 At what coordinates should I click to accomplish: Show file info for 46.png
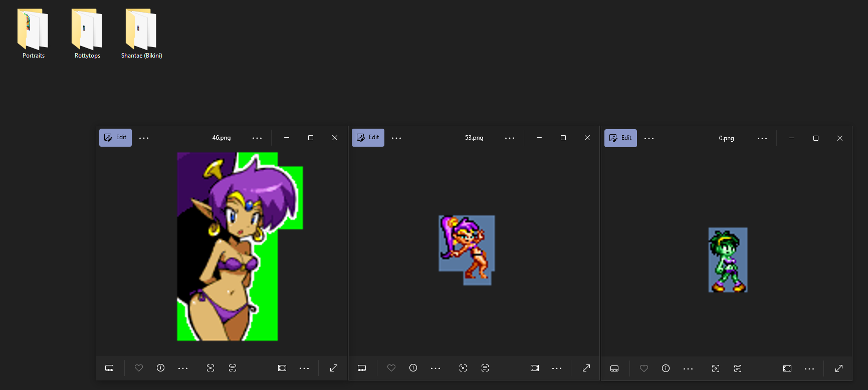click(x=160, y=368)
